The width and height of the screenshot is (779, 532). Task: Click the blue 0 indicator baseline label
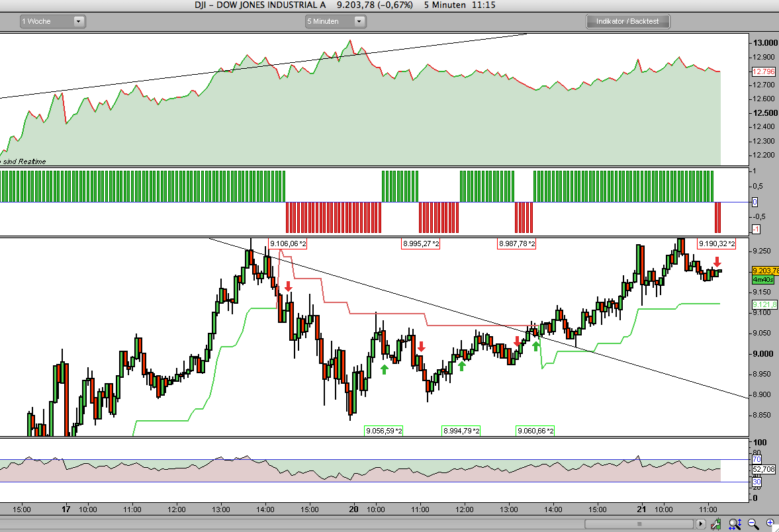755,202
